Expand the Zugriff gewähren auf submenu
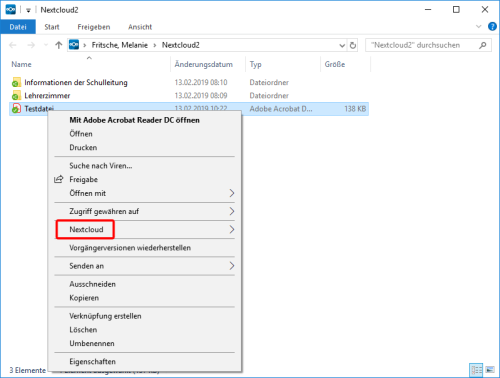500x378 pixels. pos(145,211)
